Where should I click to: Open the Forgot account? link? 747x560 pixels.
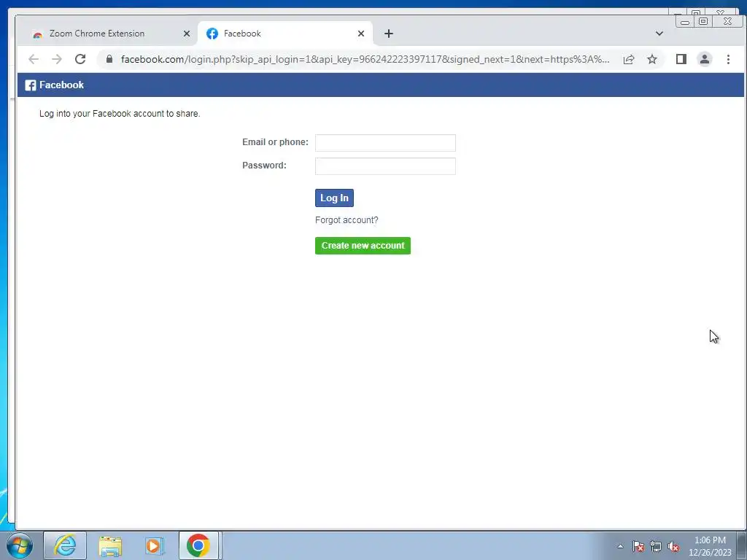point(347,220)
